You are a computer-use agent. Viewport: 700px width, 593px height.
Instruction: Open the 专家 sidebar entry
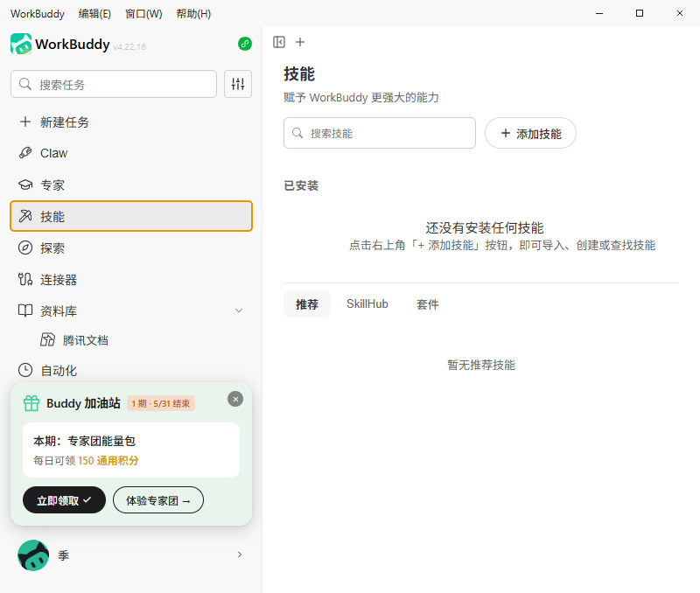click(131, 185)
